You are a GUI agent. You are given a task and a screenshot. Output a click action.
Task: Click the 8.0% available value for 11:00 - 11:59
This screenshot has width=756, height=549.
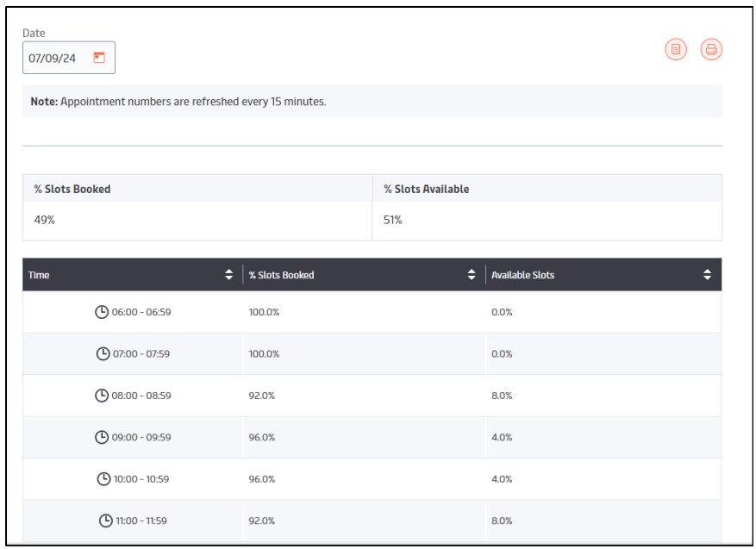502,521
